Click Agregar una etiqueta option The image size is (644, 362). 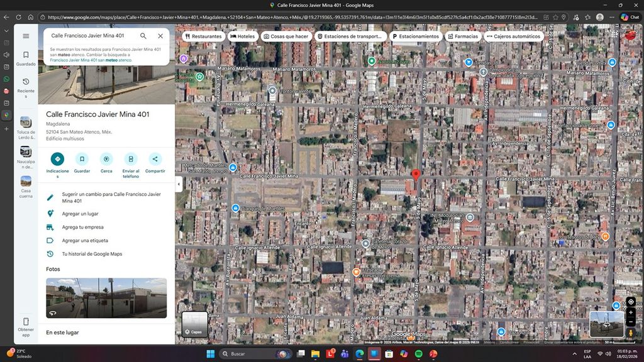click(x=85, y=241)
